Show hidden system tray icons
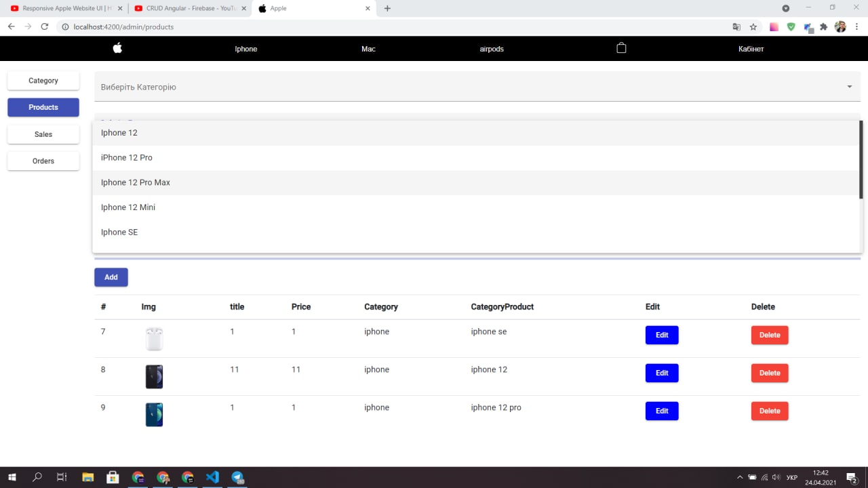 coord(740,477)
